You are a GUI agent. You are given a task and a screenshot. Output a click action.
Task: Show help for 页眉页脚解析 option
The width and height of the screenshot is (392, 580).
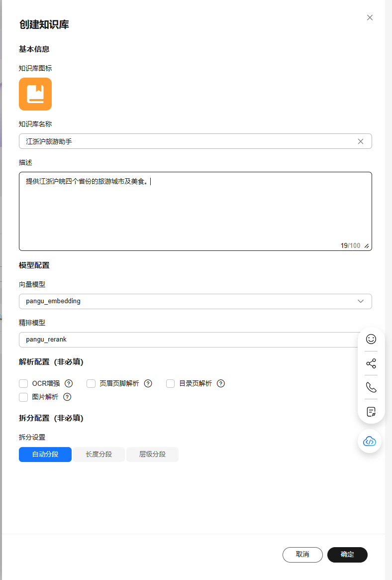click(x=148, y=383)
